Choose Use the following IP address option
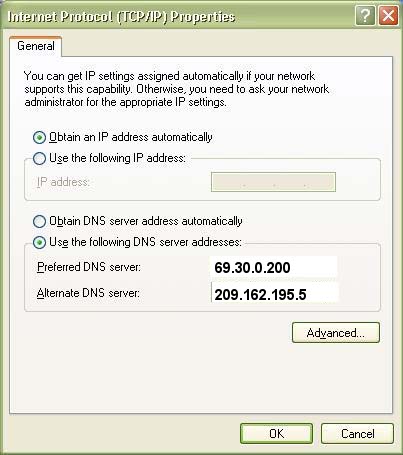 pyautogui.click(x=39, y=158)
